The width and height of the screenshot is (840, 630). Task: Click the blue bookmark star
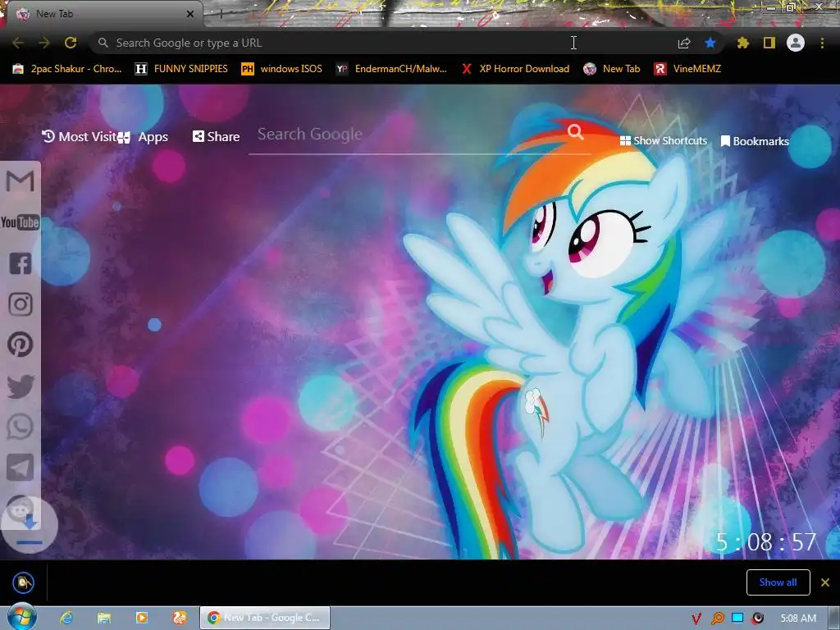[x=710, y=43]
